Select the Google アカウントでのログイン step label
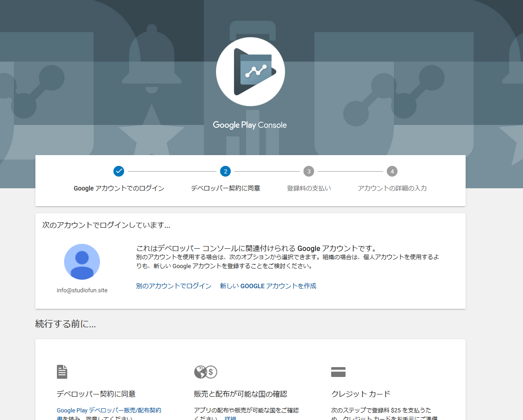523x420 pixels. click(119, 188)
